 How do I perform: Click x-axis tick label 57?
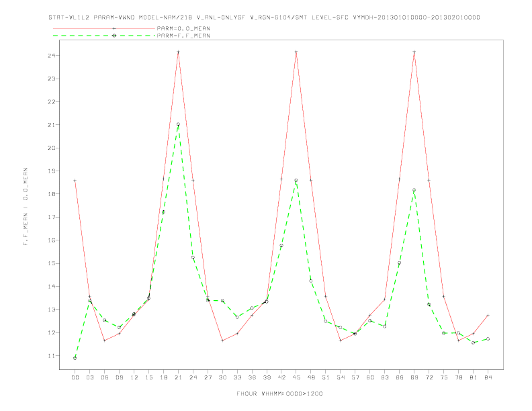(x=355, y=377)
